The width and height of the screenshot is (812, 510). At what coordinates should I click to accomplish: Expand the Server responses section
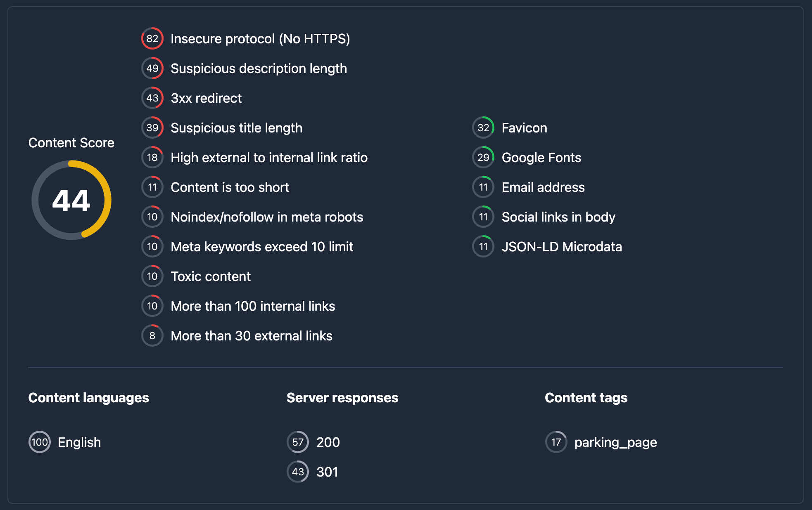point(342,397)
